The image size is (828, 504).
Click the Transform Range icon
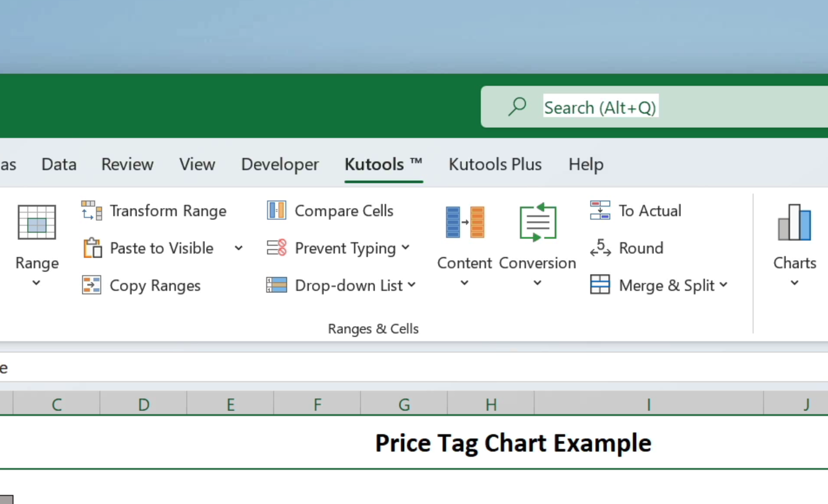(x=92, y=211)
